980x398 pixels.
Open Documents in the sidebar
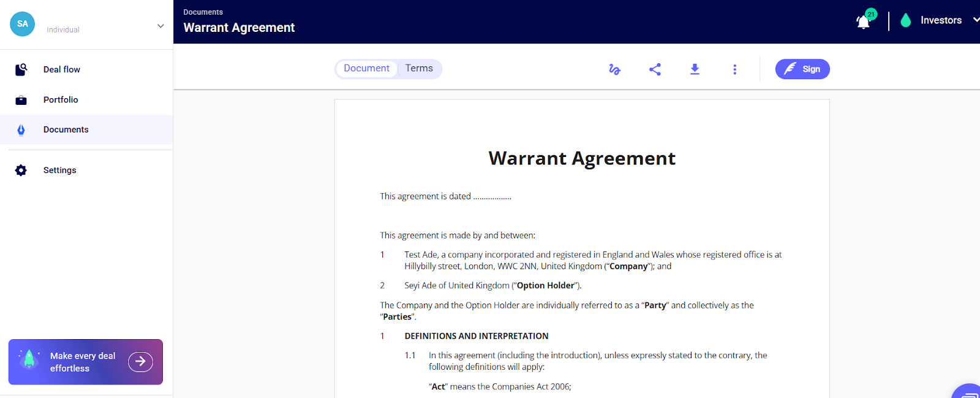(66, 129)
